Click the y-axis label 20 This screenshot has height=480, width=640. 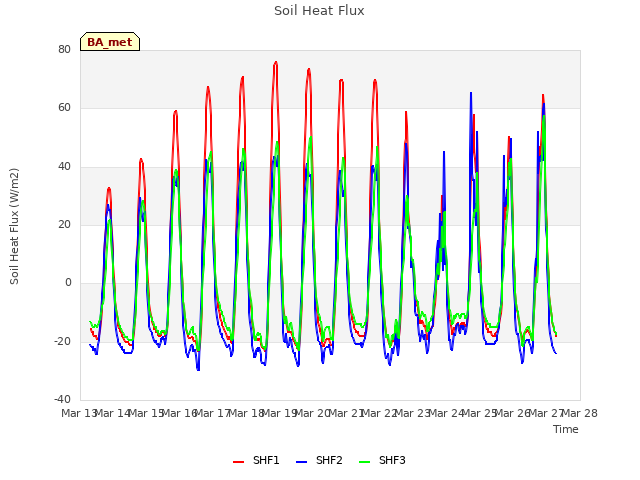[x=64, y=224]
